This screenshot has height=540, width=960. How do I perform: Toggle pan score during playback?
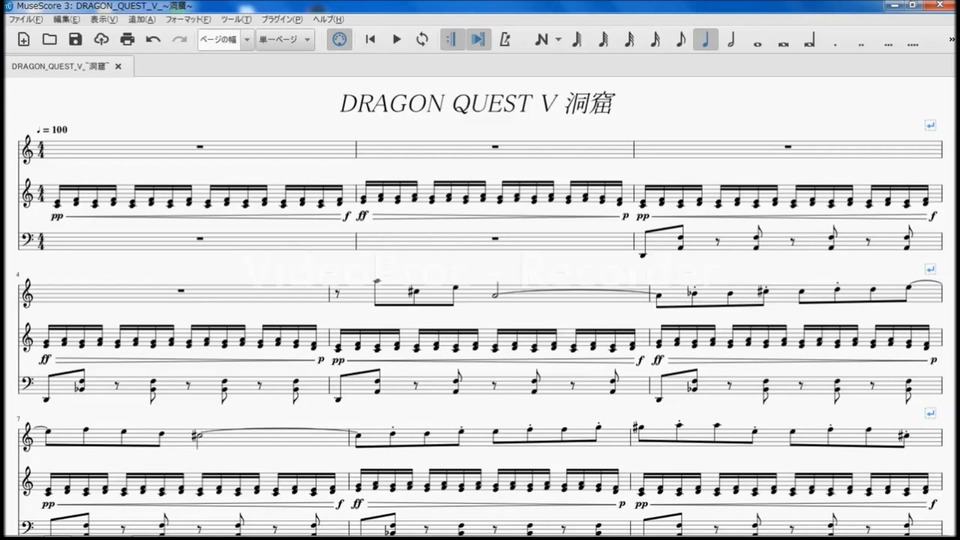[478, 40]
